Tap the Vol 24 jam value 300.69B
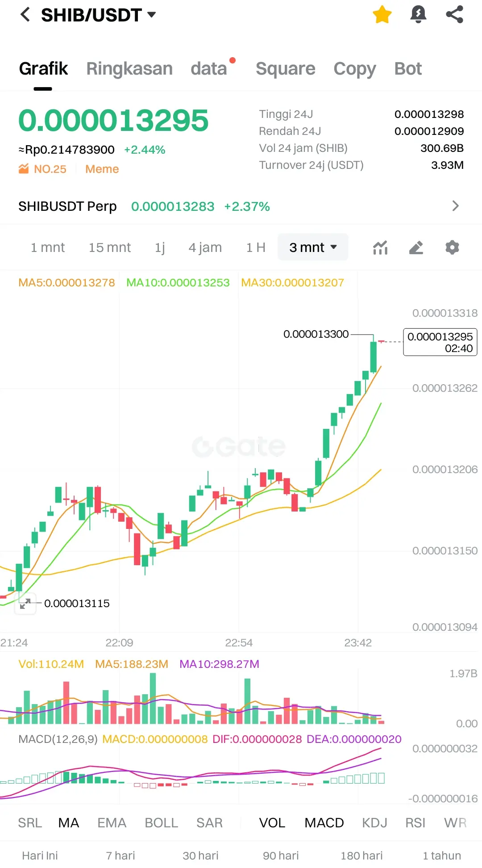 (442, 148)
